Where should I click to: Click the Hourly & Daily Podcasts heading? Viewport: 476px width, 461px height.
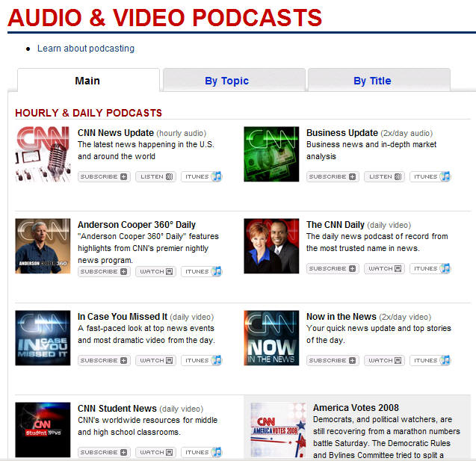pyautogui.click(x=88, y=113)
